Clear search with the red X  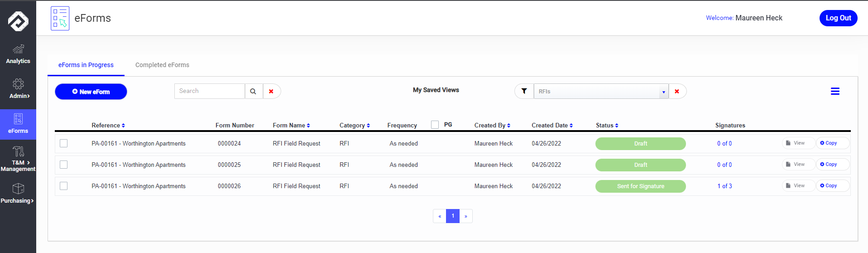(x=271, y=91)
